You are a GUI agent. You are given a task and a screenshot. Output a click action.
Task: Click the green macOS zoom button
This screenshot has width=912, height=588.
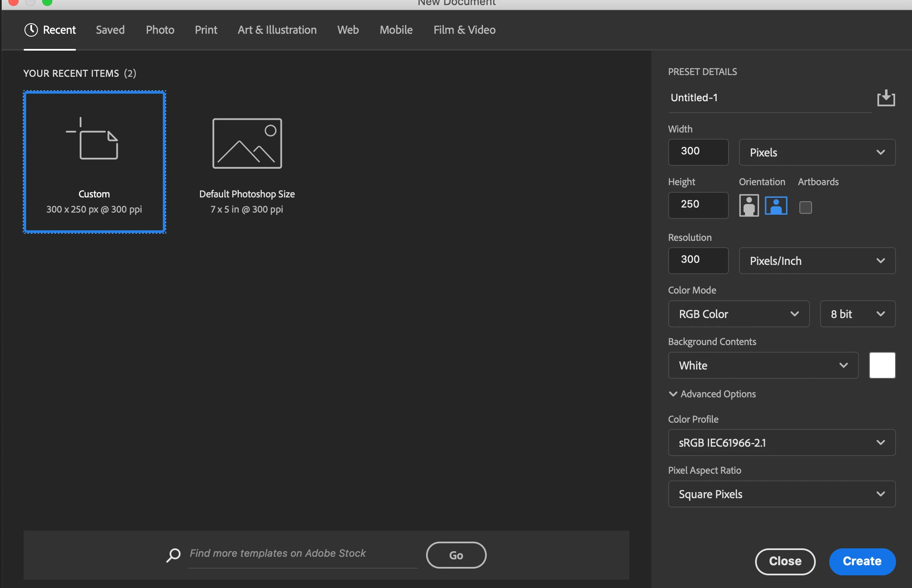[47, 2]
